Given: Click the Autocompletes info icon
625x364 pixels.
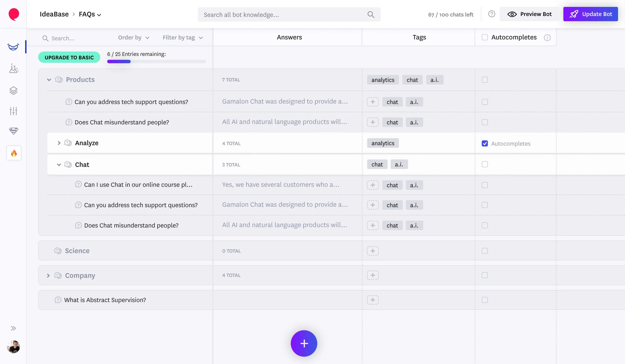Looking at the screenshot, I should (x=547, y=38).
